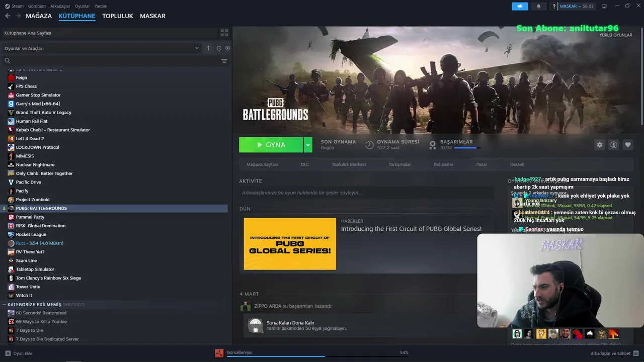This screenshot has height=362, width=644.
Task: Open the PUBG Global Series news thumbnail
Action: click(x=290, y=244)
